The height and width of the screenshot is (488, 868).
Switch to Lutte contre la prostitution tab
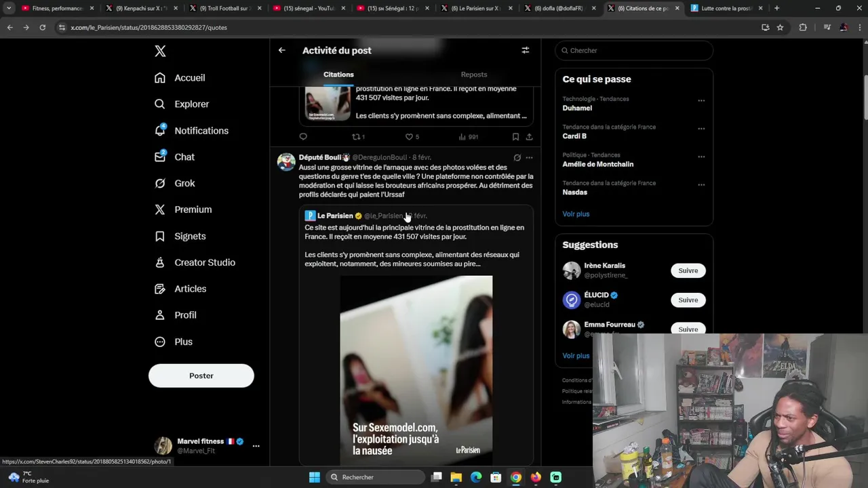coord(727,8)
